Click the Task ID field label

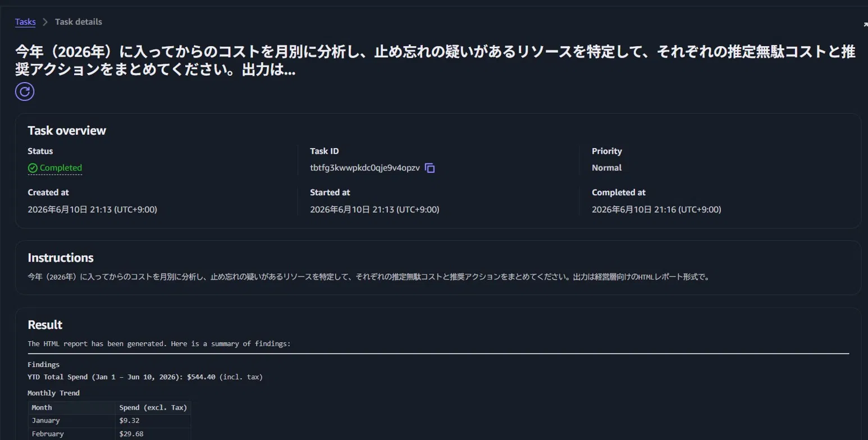pyautogui.click(x=325, y=151)
